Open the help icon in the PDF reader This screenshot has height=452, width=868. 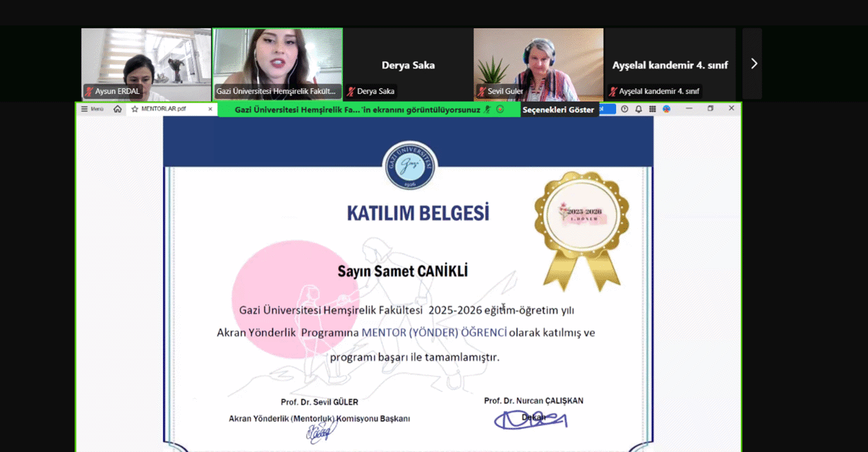pos(625,109)
